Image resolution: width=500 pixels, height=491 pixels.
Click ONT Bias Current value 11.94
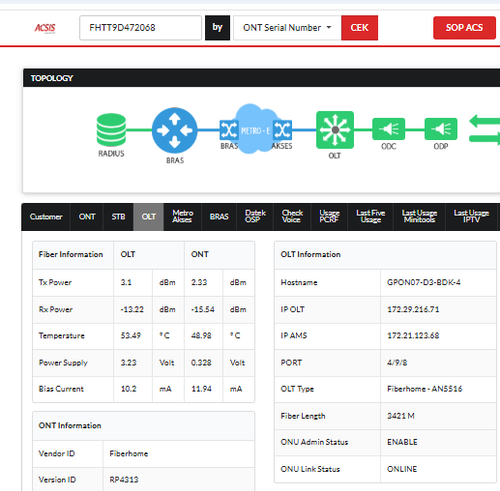(201, 389)
